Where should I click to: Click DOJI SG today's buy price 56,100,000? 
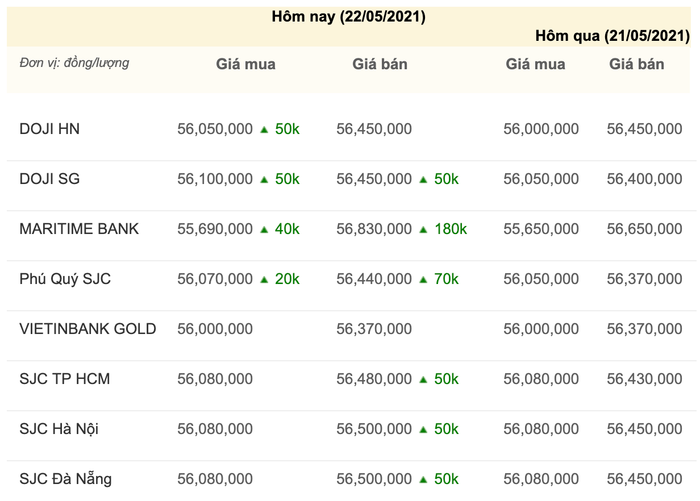tap(215, 179)
